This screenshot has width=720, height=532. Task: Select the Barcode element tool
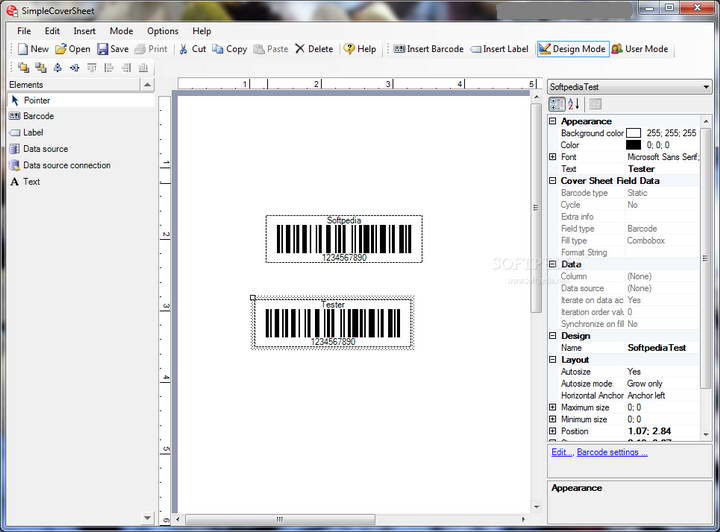click(38, 116)
